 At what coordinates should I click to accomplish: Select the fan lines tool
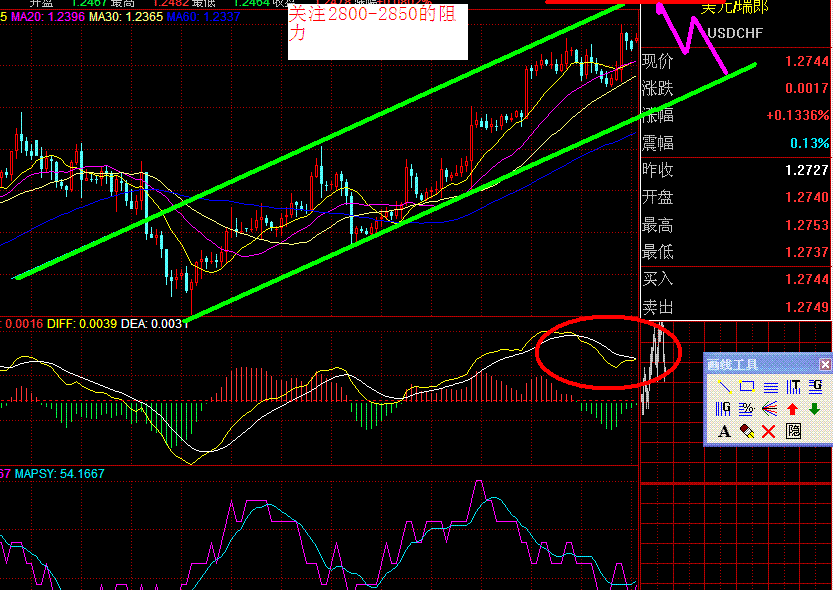click(x=770, y=409)
